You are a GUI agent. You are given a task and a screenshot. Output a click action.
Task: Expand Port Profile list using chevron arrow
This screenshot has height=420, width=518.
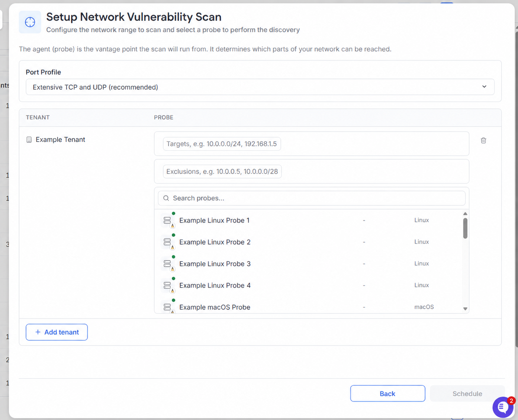(484, 87)
